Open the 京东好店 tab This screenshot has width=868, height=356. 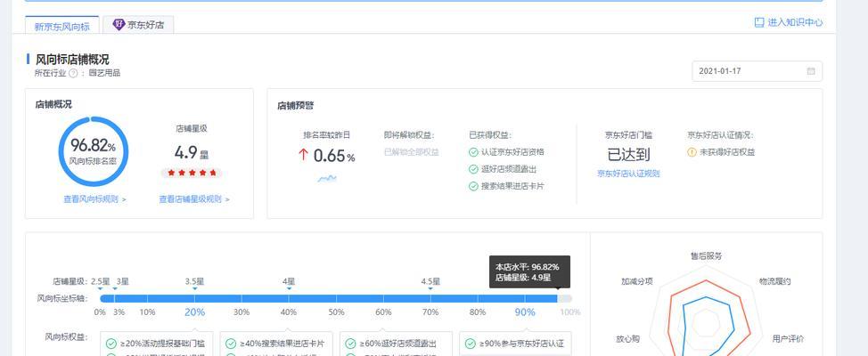(138, 25)
